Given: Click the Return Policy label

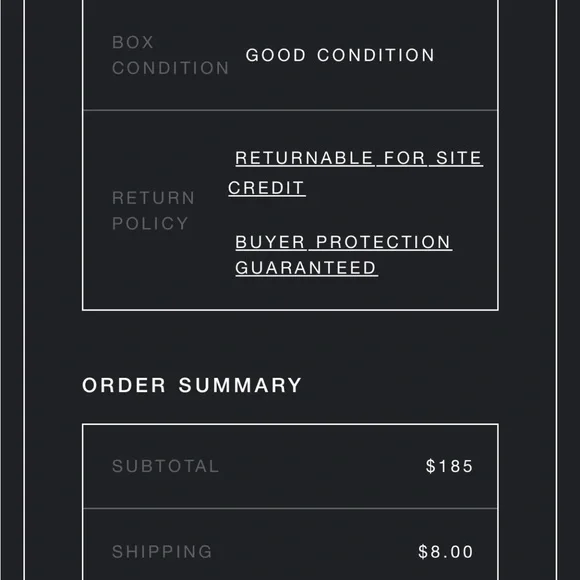Looking at the screenshot, I should [x=154, y=210].
